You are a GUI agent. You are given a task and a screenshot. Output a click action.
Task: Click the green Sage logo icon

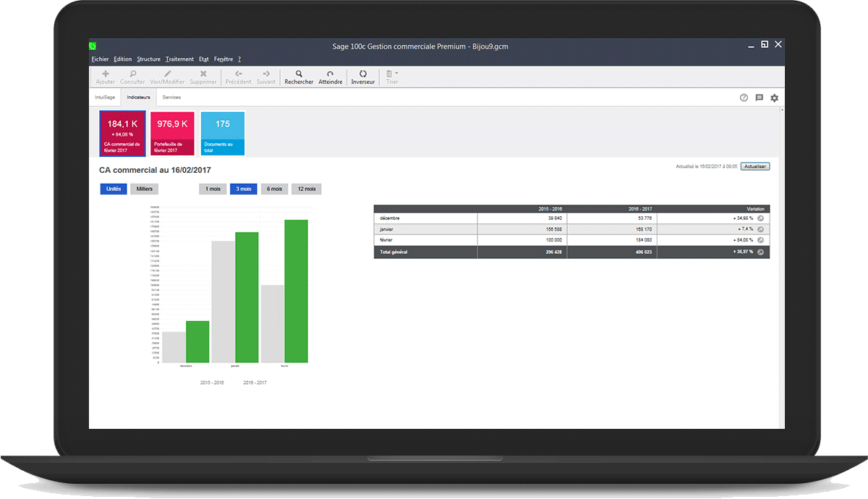click(x=93, y=46)
